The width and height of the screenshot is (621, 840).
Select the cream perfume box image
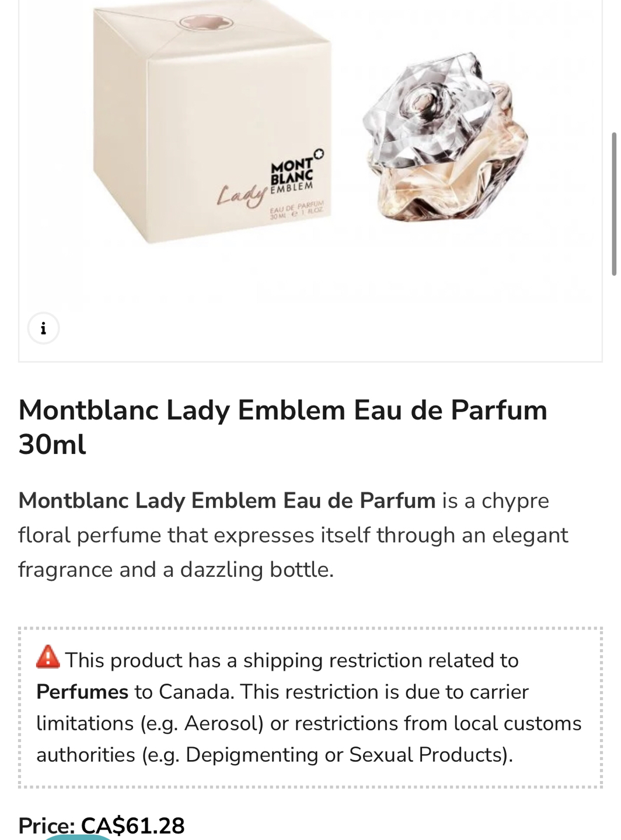pyautogui.click(x=212, y=121)
